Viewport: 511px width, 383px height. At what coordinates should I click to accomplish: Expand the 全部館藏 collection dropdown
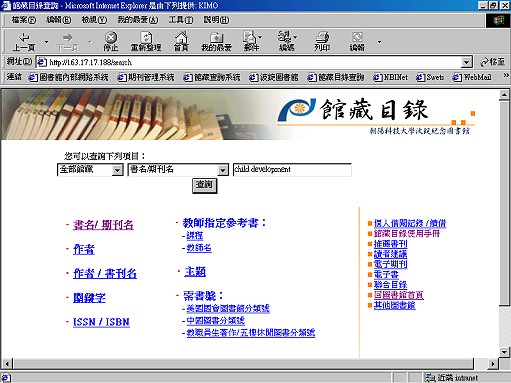(117, 170)
